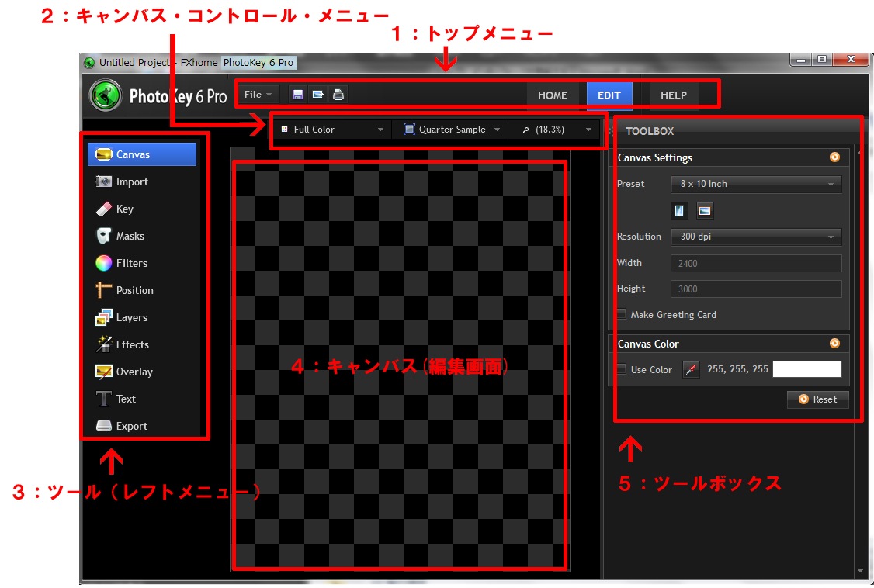Screen dimensions: 874x588
Task: Click the white canvas color swatch
Action: (x=806, y=369)
